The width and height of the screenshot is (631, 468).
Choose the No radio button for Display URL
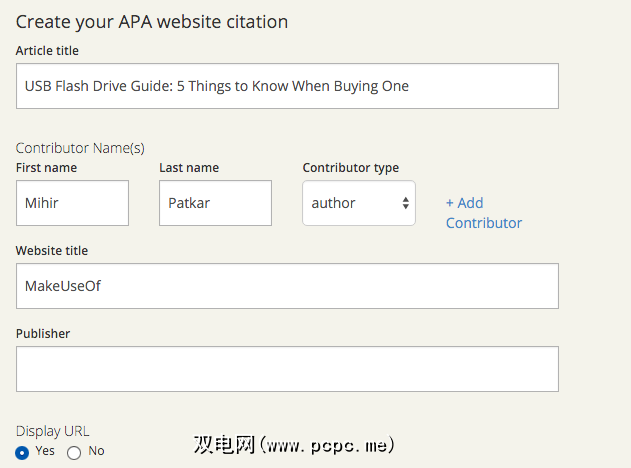(74, 452)
